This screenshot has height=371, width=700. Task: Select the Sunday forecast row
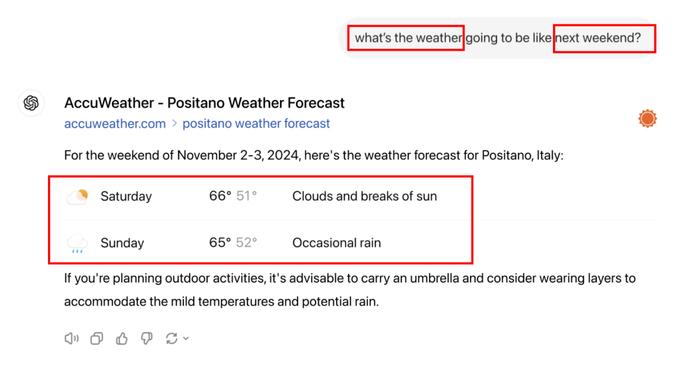259,243
